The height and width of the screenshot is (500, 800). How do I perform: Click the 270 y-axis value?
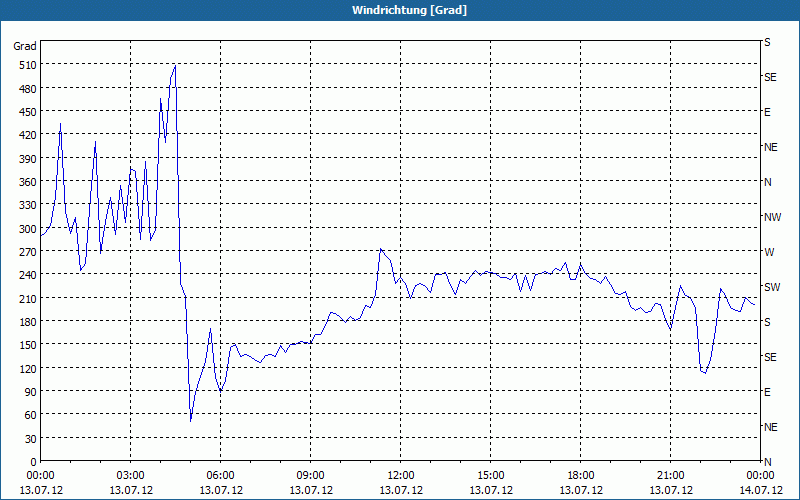[28, 252]
